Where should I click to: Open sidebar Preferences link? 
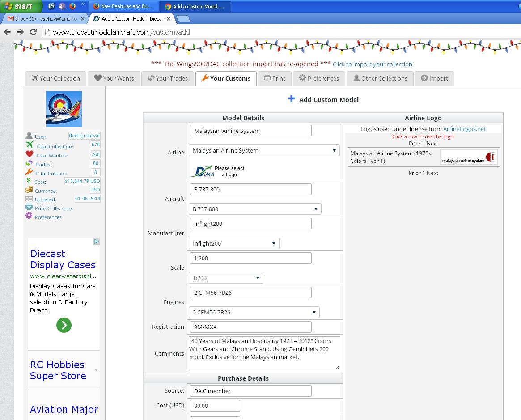tap(48, 217)
